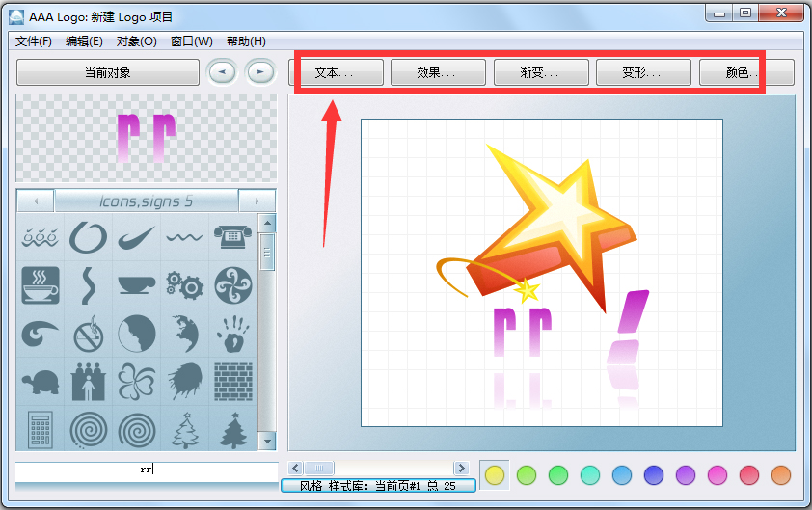Go to next icon category with right arrow
Image resolution: width=812 pixels, height=510 pixels.
[x=257, y=201]
